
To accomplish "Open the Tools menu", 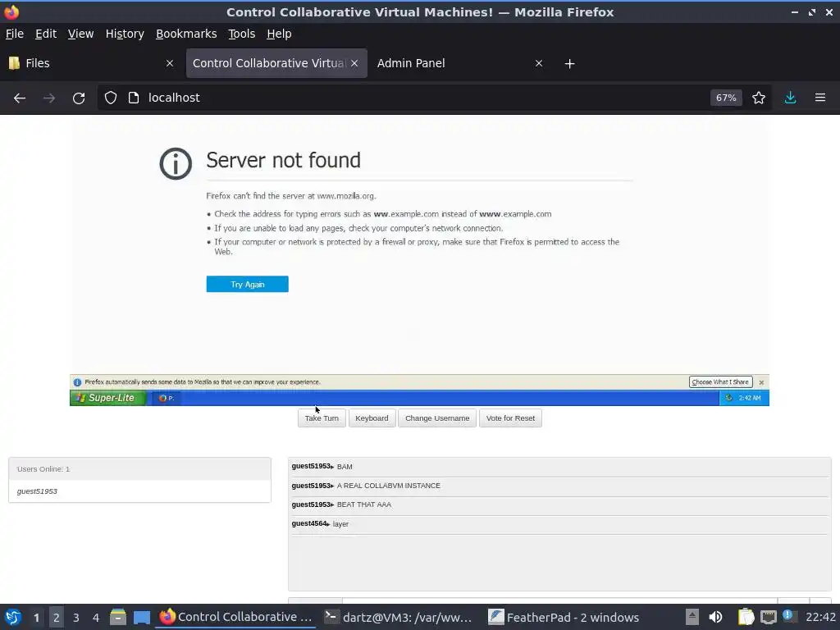I will point(242,34).
